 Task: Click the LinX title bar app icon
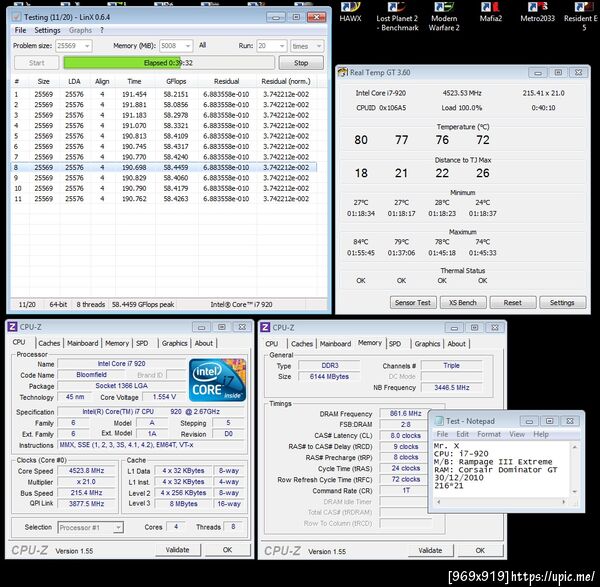pos(16,17)
